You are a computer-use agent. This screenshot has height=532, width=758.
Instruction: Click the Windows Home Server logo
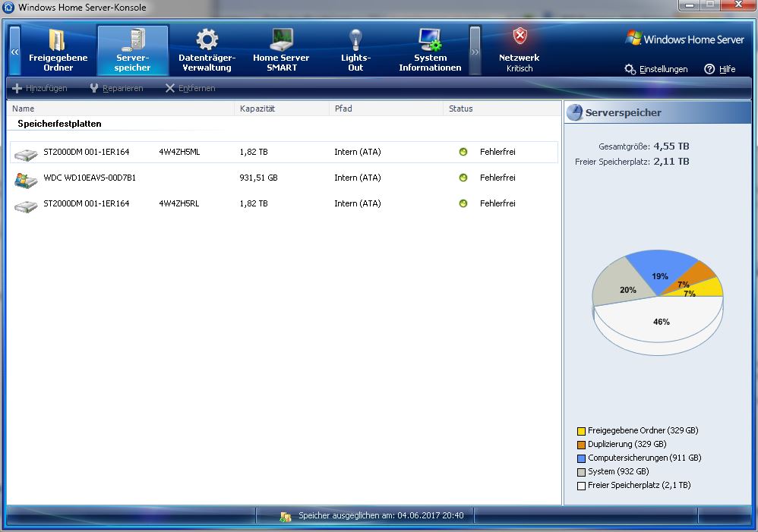coord(684,39)
